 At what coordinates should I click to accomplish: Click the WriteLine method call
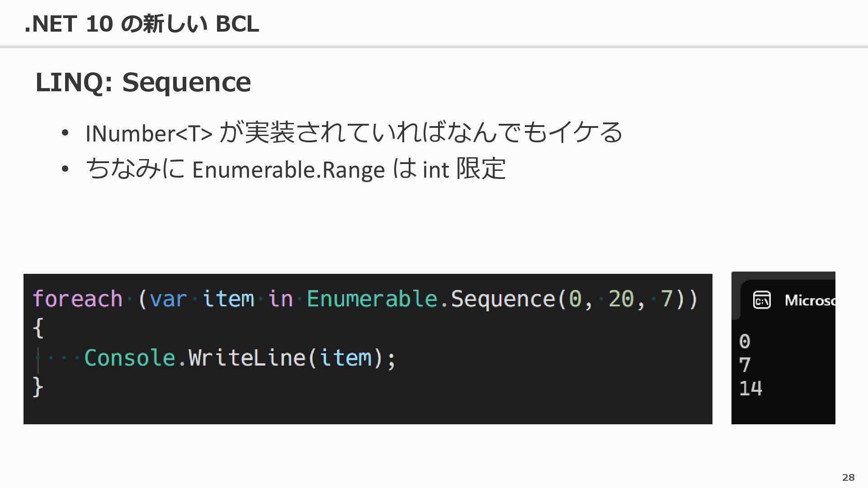pyautogui.click(x=247, y=358)
